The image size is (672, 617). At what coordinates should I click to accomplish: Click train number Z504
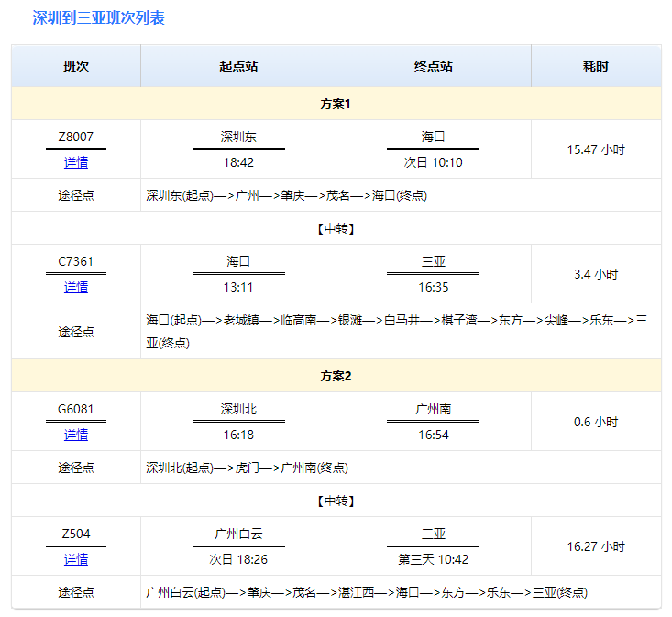point(76,534)
